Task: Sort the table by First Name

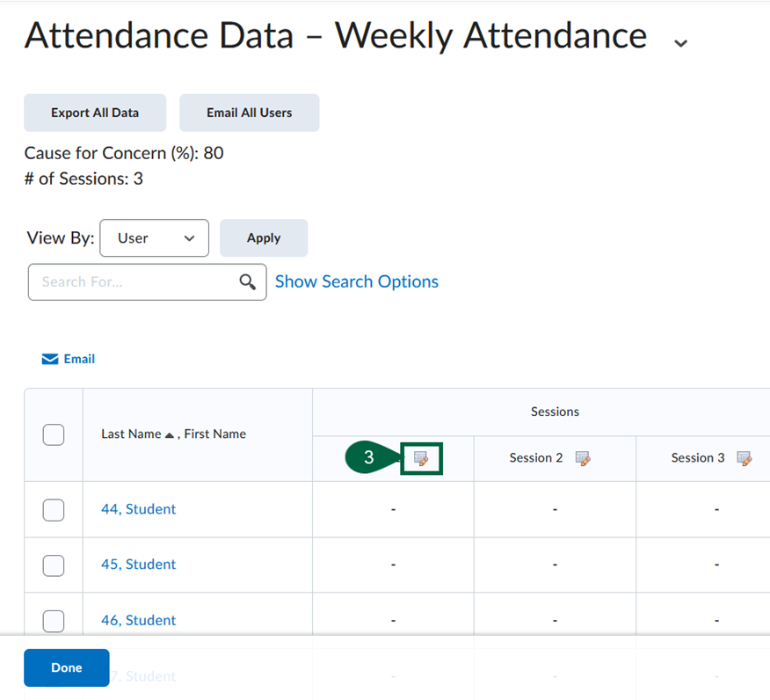Action: click(214, 434)
